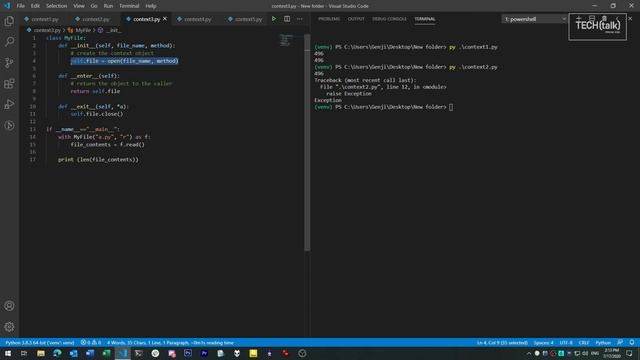Go to line via Ln 4, Col 9 indicator
The width and height of the screenshot is (640, 360).
pyautogui.click(x=502, y=342)
